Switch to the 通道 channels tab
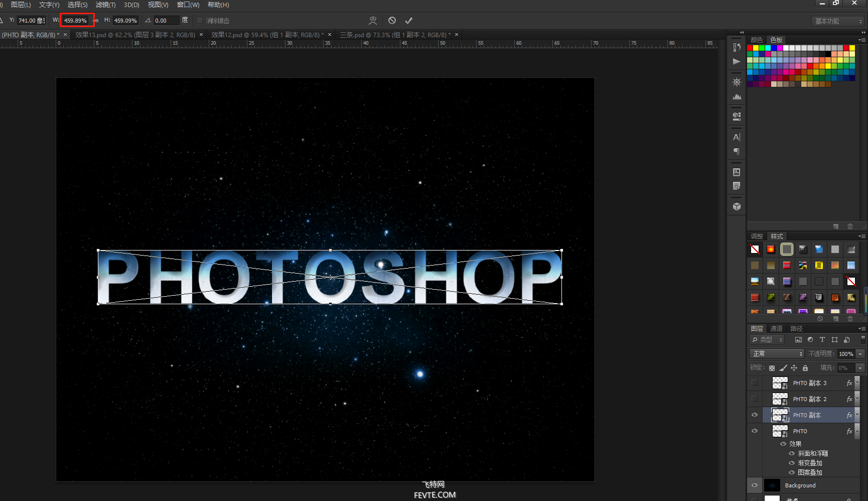The image size is (868, 501). click(776, 328)
